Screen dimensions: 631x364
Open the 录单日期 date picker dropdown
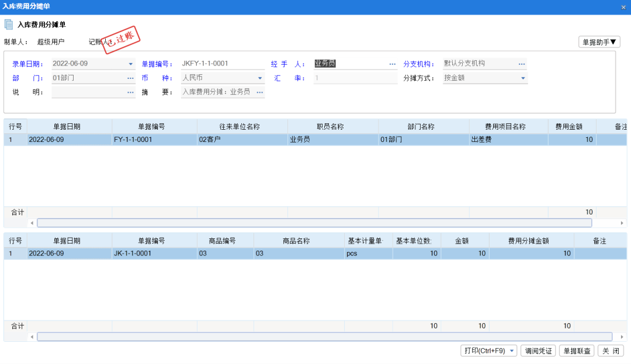[x=131, y=63]
